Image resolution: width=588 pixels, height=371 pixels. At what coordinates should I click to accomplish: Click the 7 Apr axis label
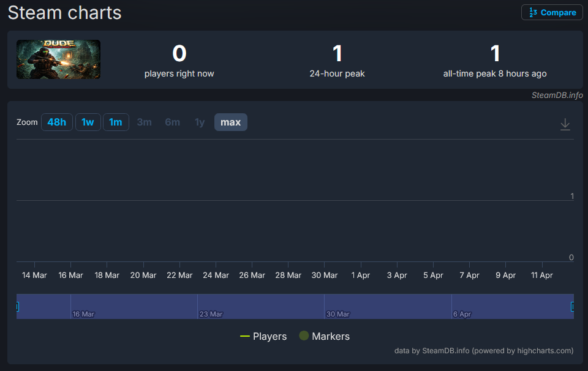tap(470, 275)
